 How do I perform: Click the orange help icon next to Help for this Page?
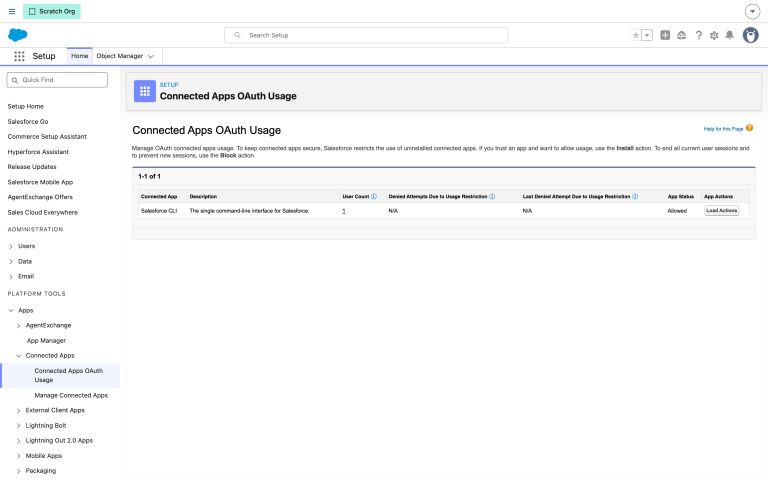coord(749,128)
